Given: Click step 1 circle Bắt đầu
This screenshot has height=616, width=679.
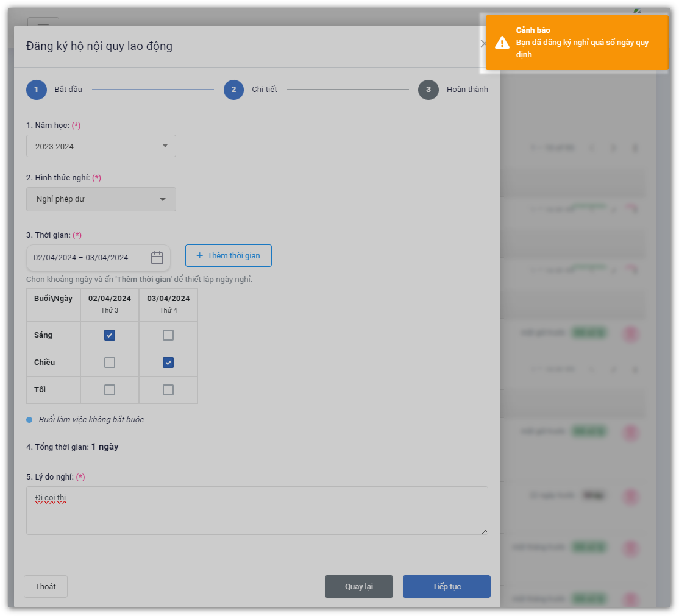Looking at the screenshot, I should click(36, 90).
